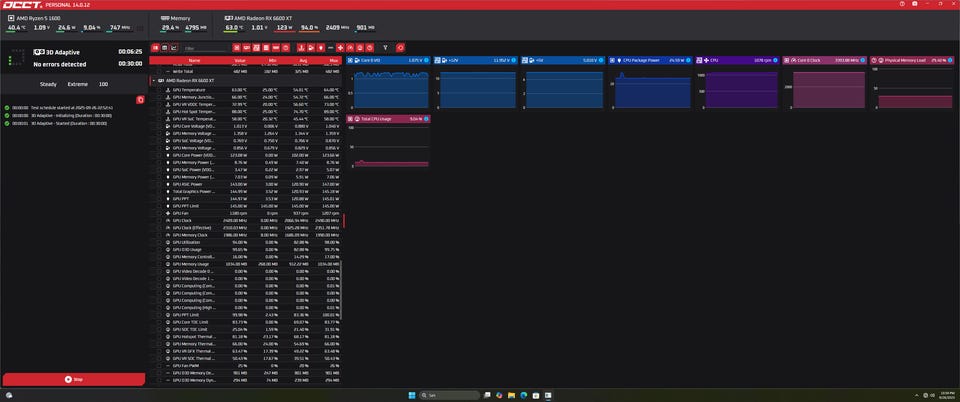Click the GPU Memory Clock row name
Viewport: 960px width, 402px height.
pyautogui.click(x=190, y=235)
